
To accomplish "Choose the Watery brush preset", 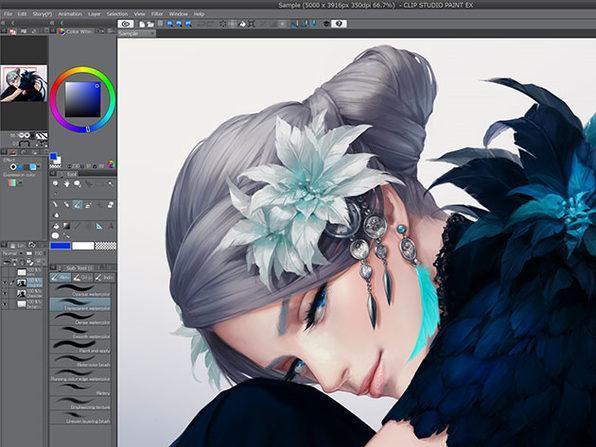I will 80,389.
